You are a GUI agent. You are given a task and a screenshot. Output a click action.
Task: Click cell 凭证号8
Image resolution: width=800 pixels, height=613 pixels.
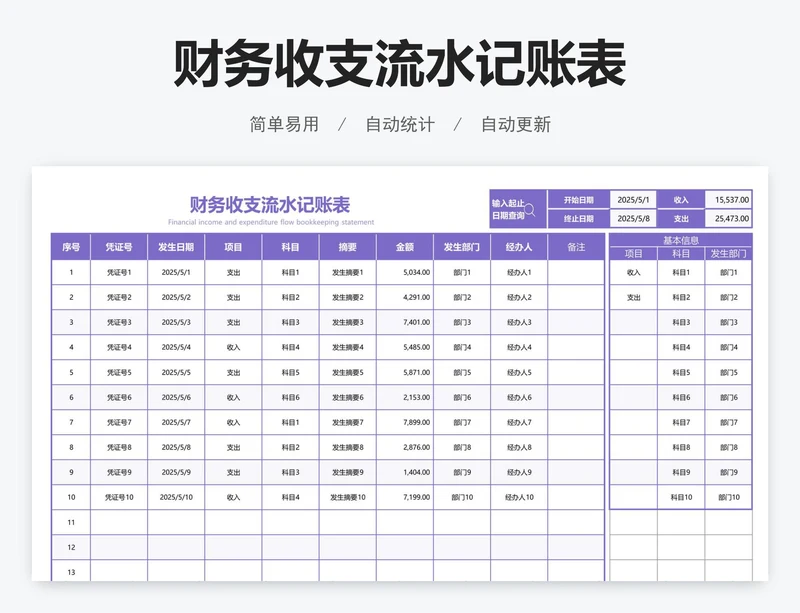click(119, 447)
